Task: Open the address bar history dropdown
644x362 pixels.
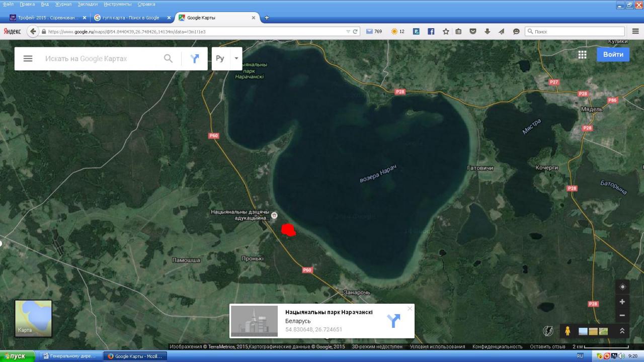Action: [348, 31]
